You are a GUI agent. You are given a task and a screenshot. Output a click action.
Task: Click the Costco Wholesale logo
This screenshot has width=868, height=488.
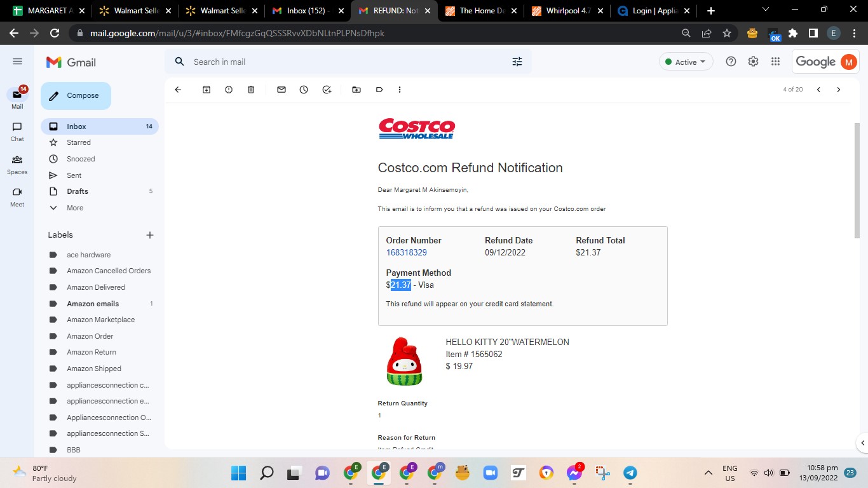pos(417,129)
